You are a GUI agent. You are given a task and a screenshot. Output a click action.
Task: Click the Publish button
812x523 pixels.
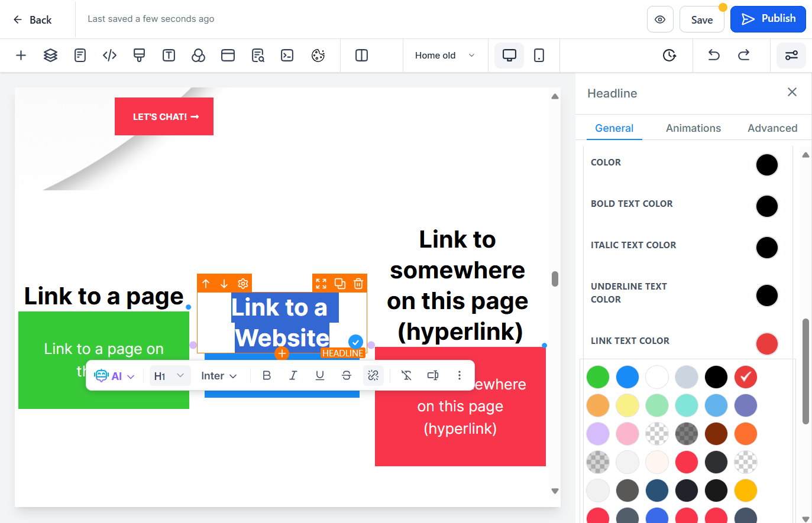(768, 19)
